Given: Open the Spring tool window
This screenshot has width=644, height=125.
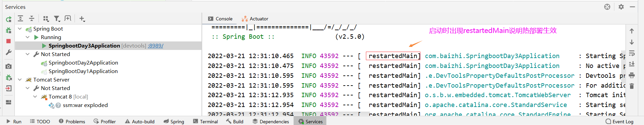Looking at the screenshot, I should point(174,121).
